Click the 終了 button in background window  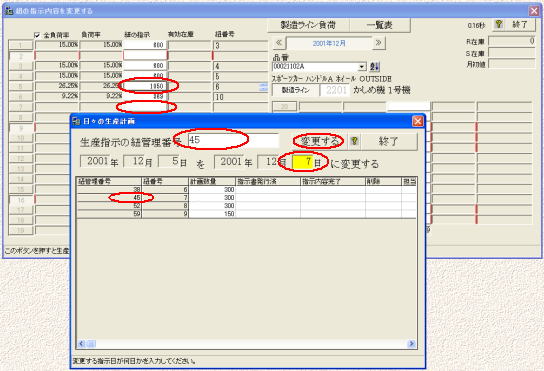519,24
